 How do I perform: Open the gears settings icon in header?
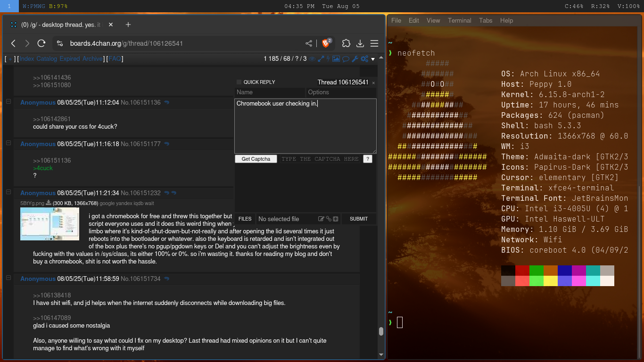pyautogui.click(x=364, y=59)
